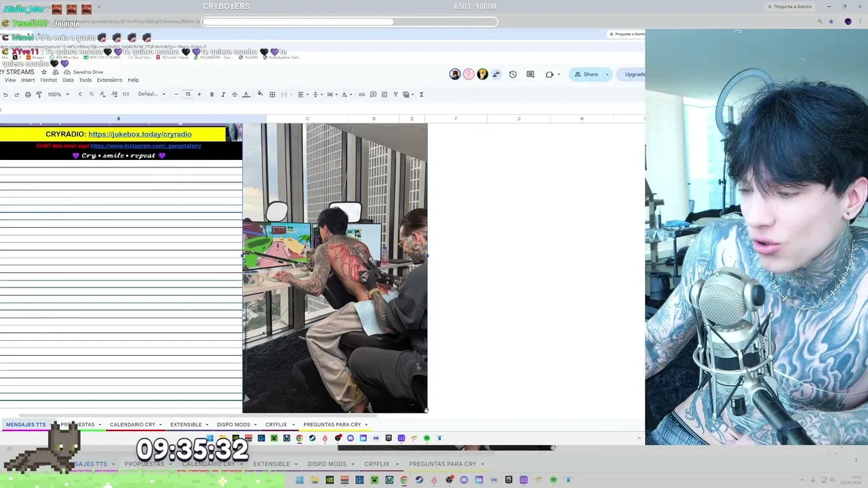Toggle the bookmark star in Chrome address bar
Image resolution: width=868 pixels, height=488 pixels.
click(831, 22)
